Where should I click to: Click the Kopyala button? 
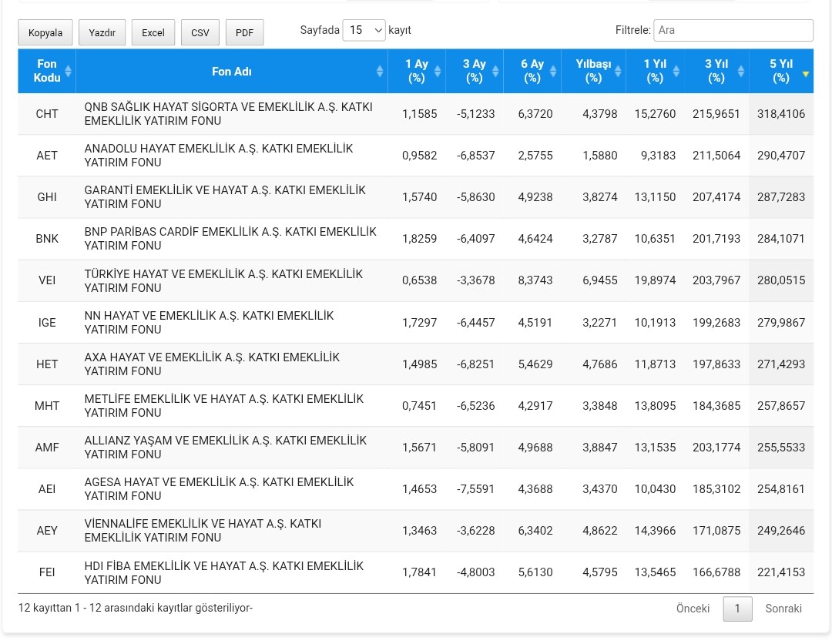[45, 32]
